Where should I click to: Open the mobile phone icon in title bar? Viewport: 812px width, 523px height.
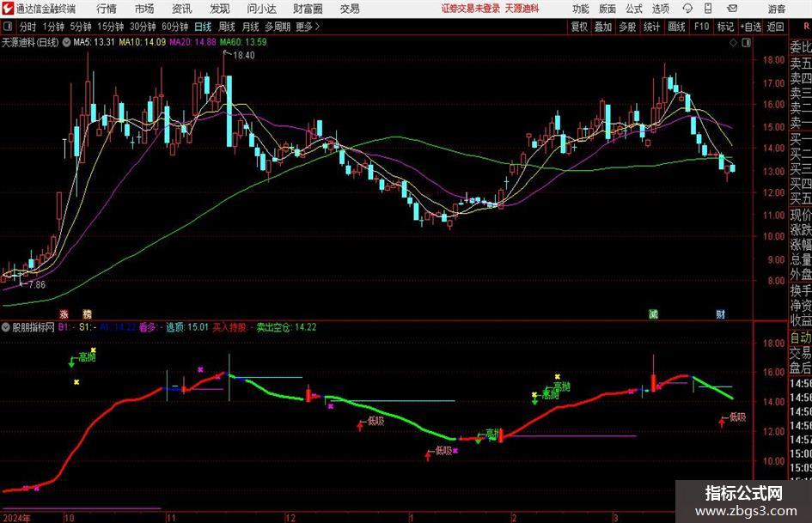pos(708,9)
